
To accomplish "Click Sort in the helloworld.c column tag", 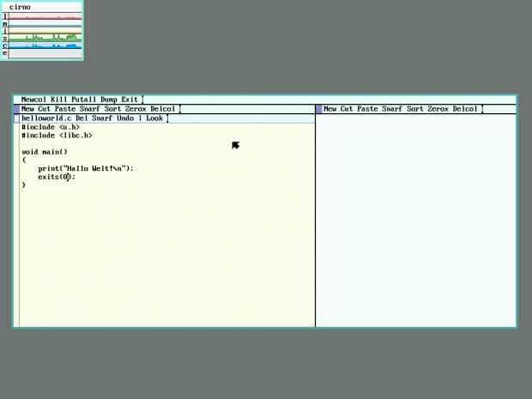I will (x=113, y=109).
